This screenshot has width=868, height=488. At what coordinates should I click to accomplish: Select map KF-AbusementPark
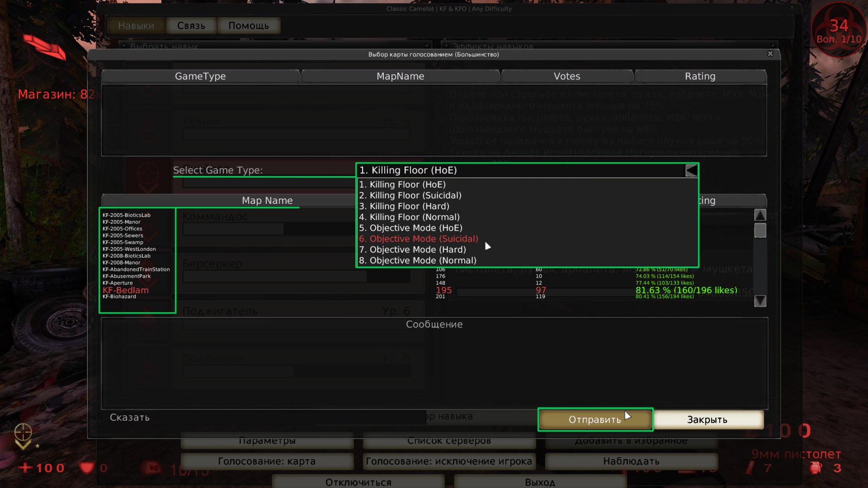[126, 276]
